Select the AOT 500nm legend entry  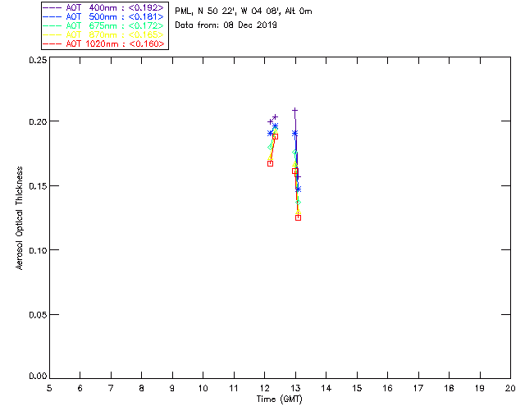pyautogui.click(x=104, y=16)
